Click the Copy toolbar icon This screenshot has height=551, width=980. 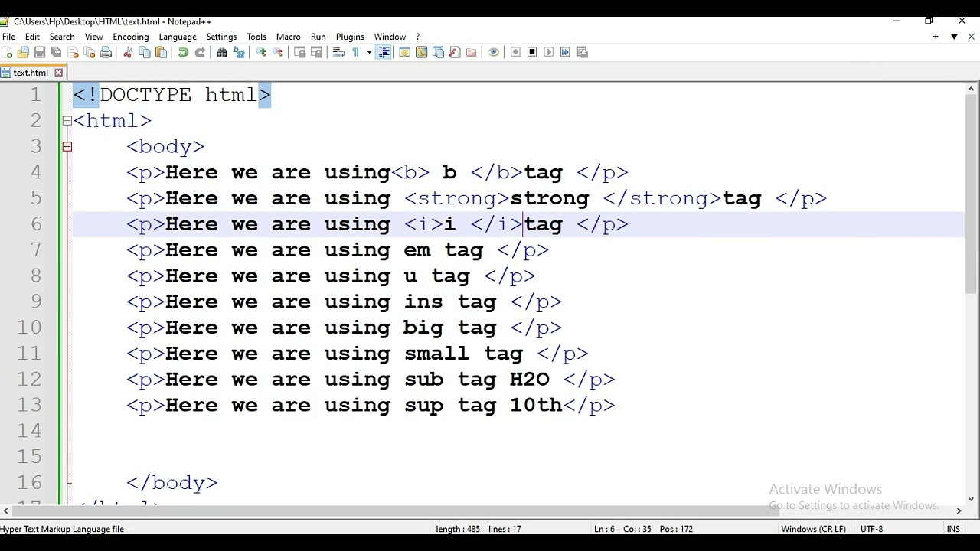tap(145, 52)
